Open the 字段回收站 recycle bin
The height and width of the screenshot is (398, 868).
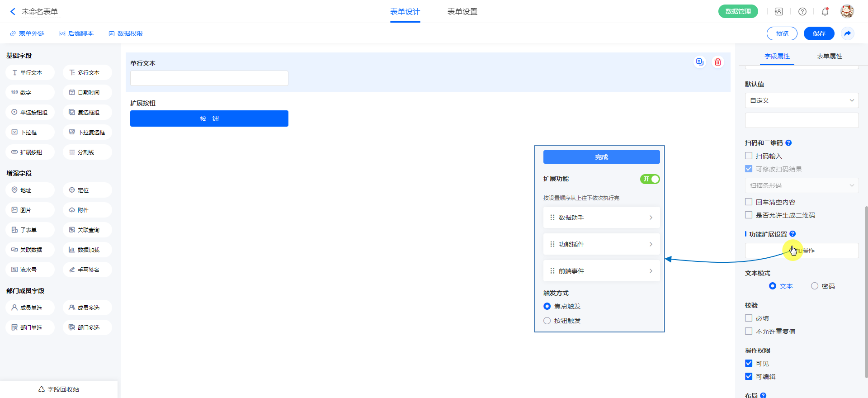coord(59,389)
